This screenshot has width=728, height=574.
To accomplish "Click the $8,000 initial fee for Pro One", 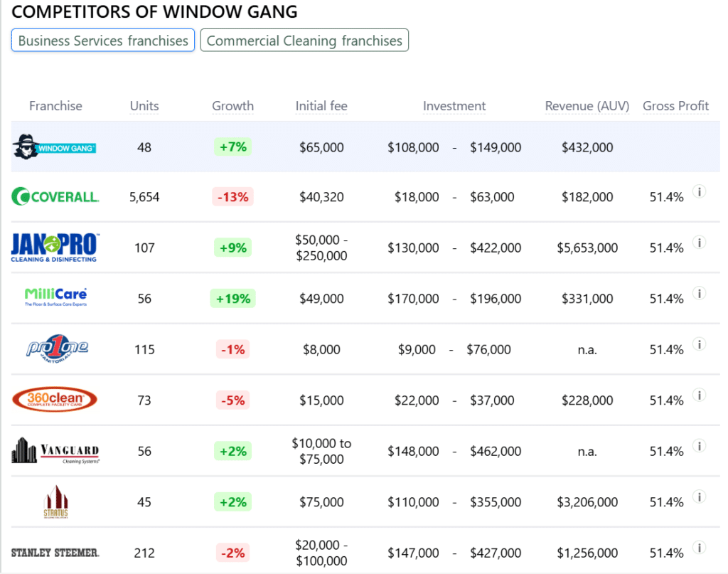I will tap(321, 349).
